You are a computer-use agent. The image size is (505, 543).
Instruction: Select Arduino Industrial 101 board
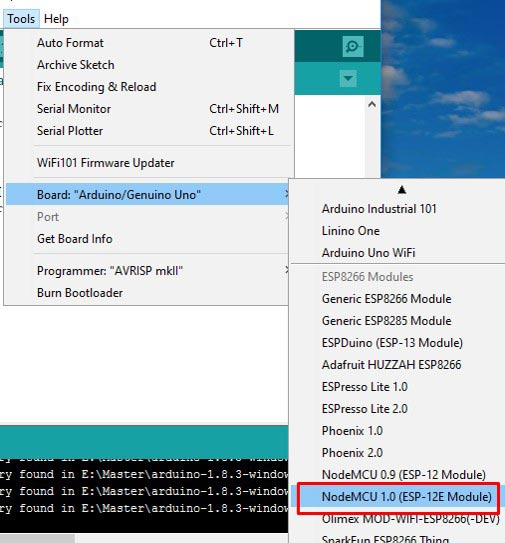pyautogui.click(x=398, y=208)
